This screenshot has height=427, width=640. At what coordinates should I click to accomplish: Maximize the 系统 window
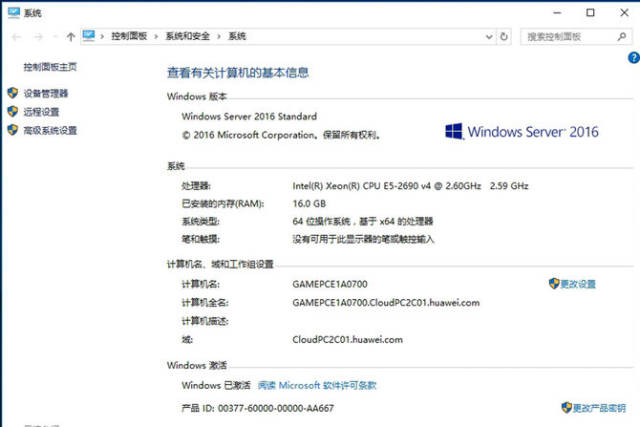(x=590, y=13)
